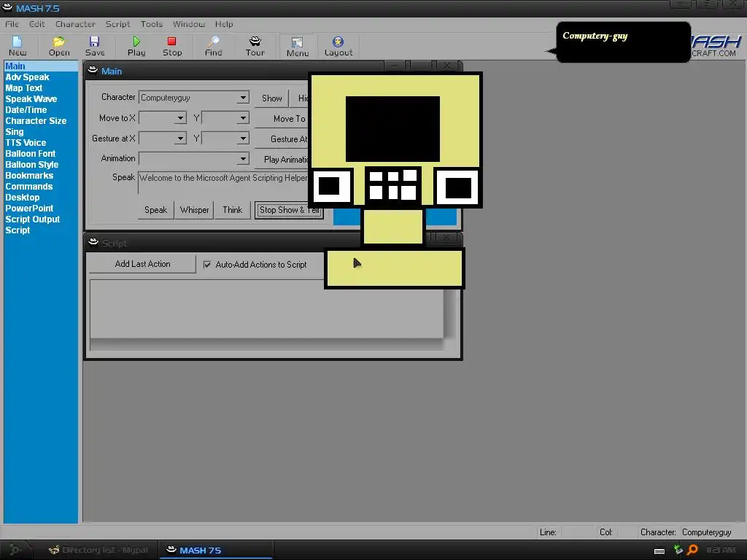The width and height of the screenshot is (747, 560).
Task: Open the Script menu in menu bar
Action: point(117,24)
